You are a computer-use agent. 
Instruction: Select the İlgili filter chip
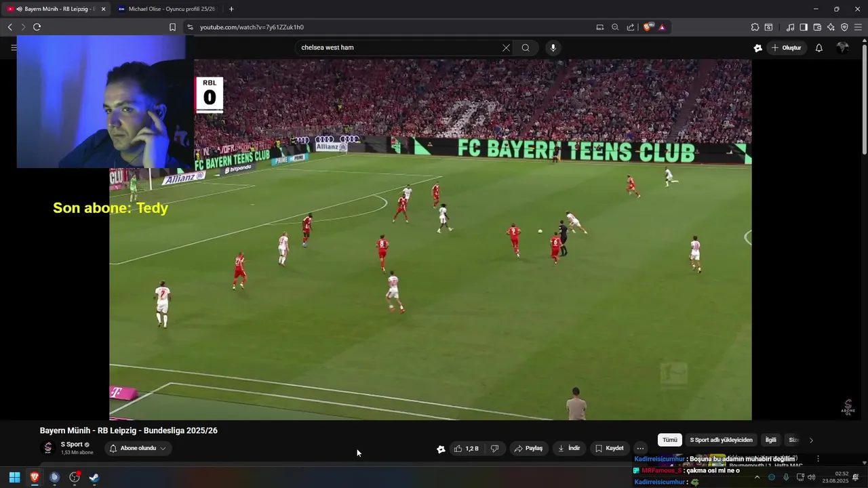click(x=770, y=440)
